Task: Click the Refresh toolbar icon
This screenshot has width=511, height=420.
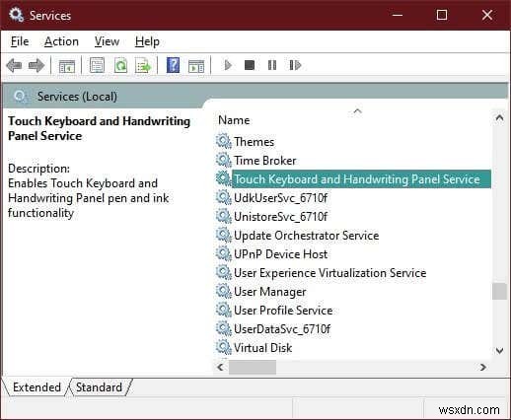Action: pyautogui.click(x=120, y=65)
